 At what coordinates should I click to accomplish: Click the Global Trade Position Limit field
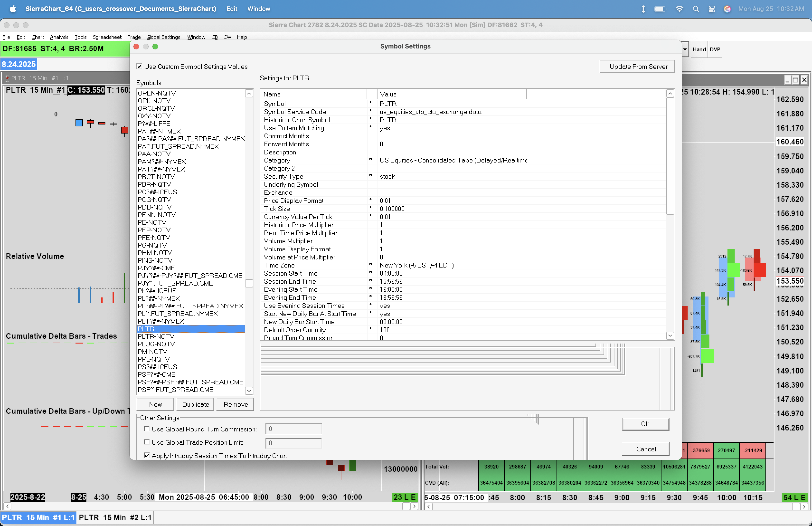[x=293, y=443]
